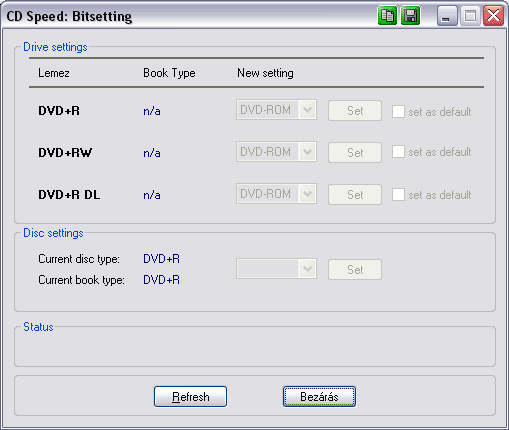509x430 pixels.
Task: Open the DVD+R book type dropdown
Action: click(x=276, y=110)
